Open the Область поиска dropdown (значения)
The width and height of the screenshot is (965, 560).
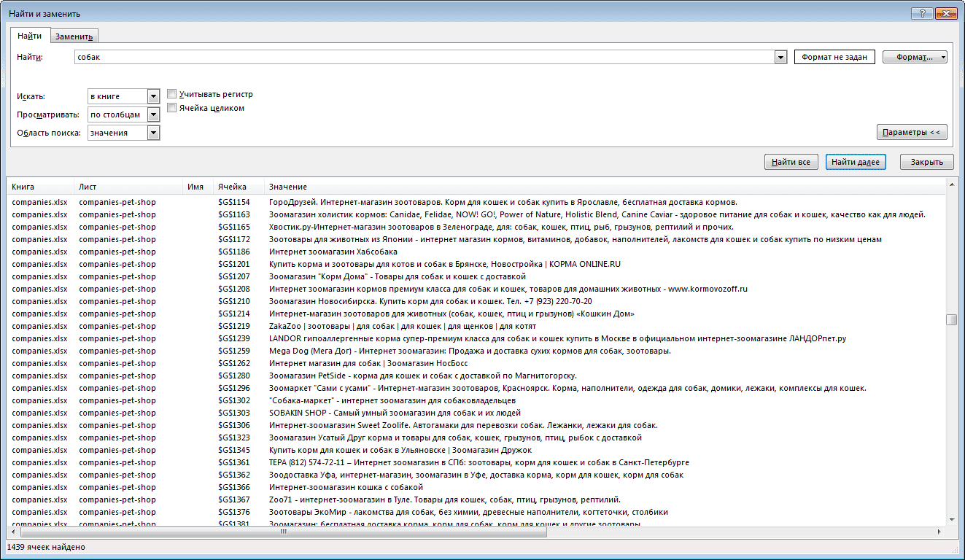coord(153,133)
